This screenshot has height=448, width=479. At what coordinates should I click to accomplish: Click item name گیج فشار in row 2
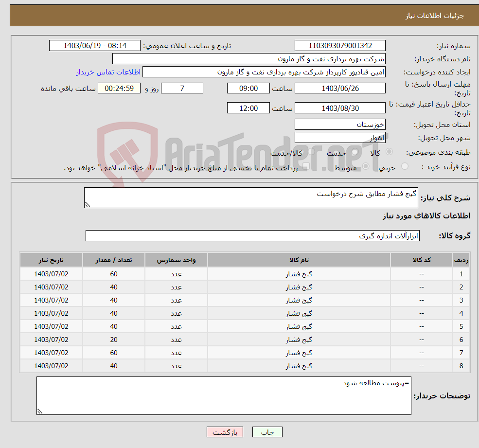pos(299,287)
